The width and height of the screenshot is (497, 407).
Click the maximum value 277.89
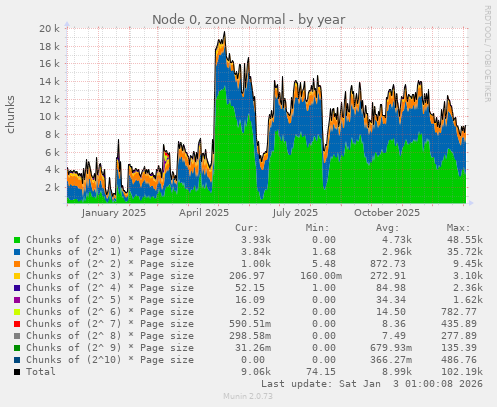[x=459, y=336]
